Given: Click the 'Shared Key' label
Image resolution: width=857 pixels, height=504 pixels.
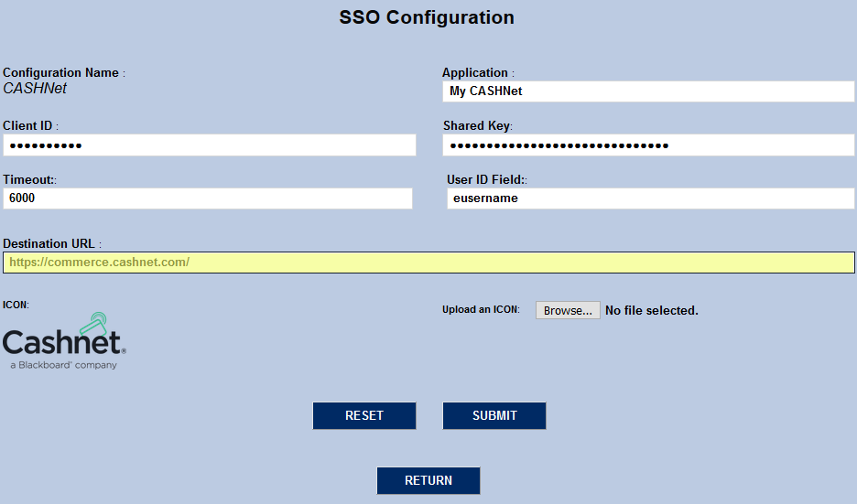Looking at the screenshot, I should pyautogui.click(x=476, y=125).
